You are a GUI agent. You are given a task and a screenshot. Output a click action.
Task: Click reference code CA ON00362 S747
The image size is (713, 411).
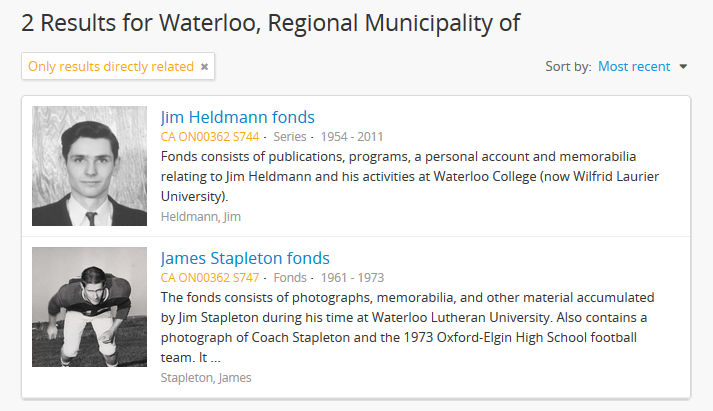tap(209, 278)
